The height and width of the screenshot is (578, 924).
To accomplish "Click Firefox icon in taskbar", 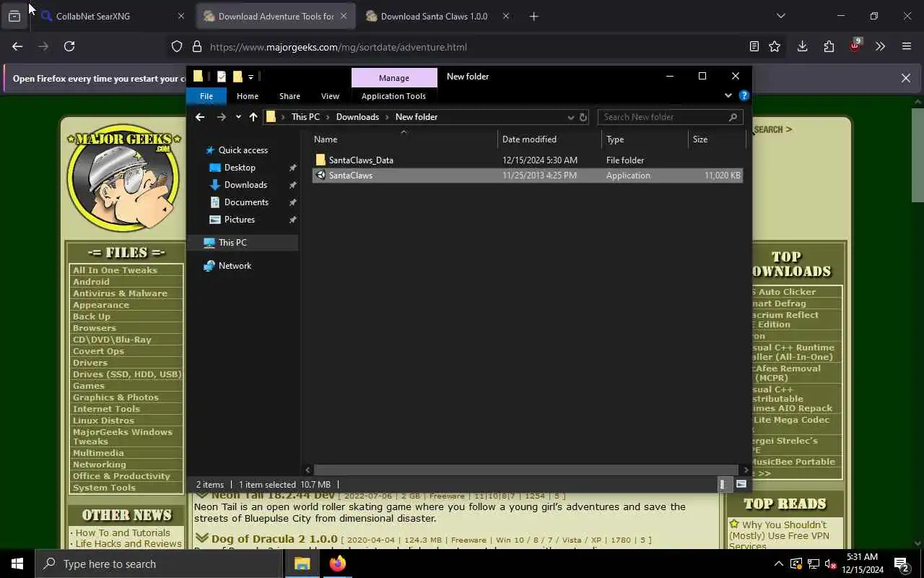I will (x=337, y=564).
